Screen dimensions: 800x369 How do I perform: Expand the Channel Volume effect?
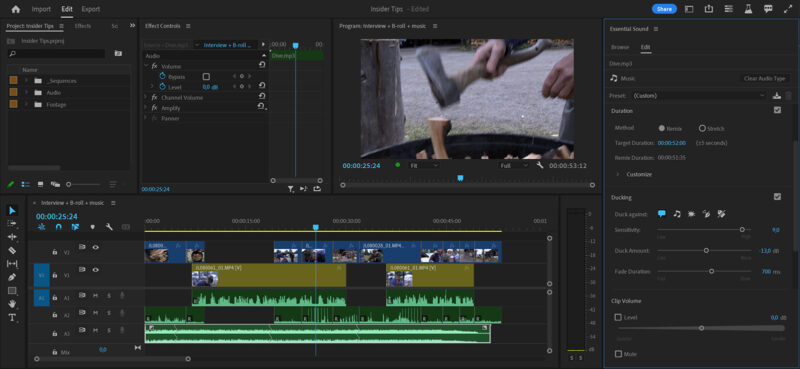(x=146, y=97)
